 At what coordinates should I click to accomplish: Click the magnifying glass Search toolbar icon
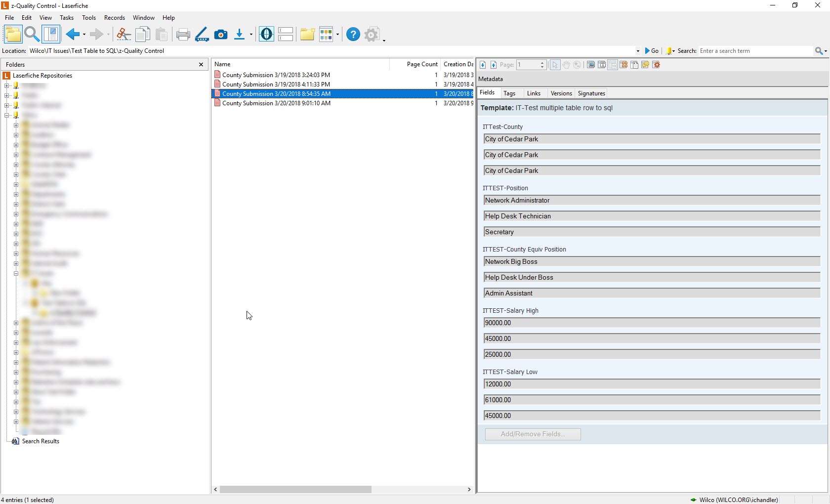coord(32,35)
